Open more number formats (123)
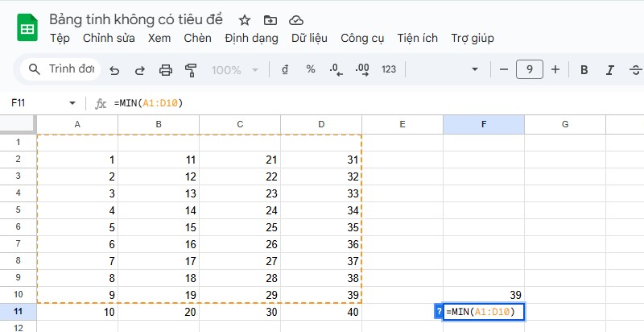This screenshot has height=332, width=644. [x=389, y=69]
